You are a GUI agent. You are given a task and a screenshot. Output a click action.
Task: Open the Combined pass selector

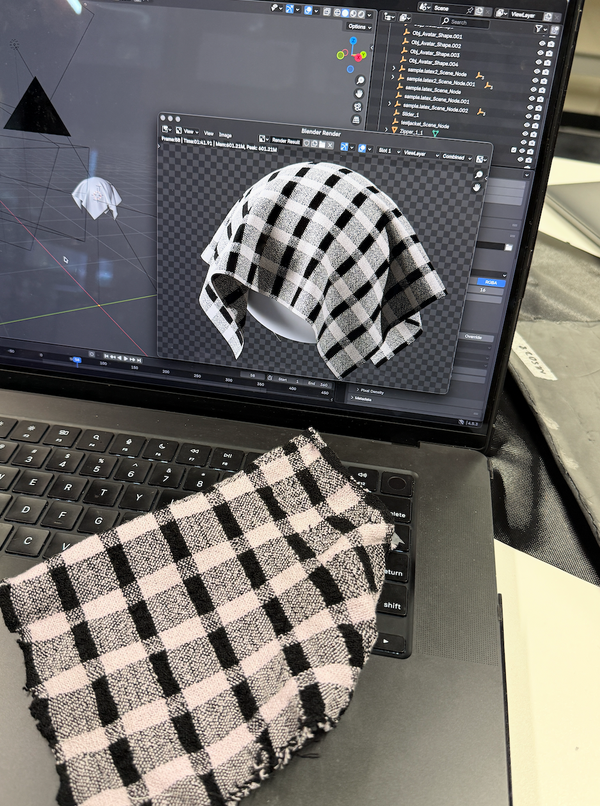(455, 156)
